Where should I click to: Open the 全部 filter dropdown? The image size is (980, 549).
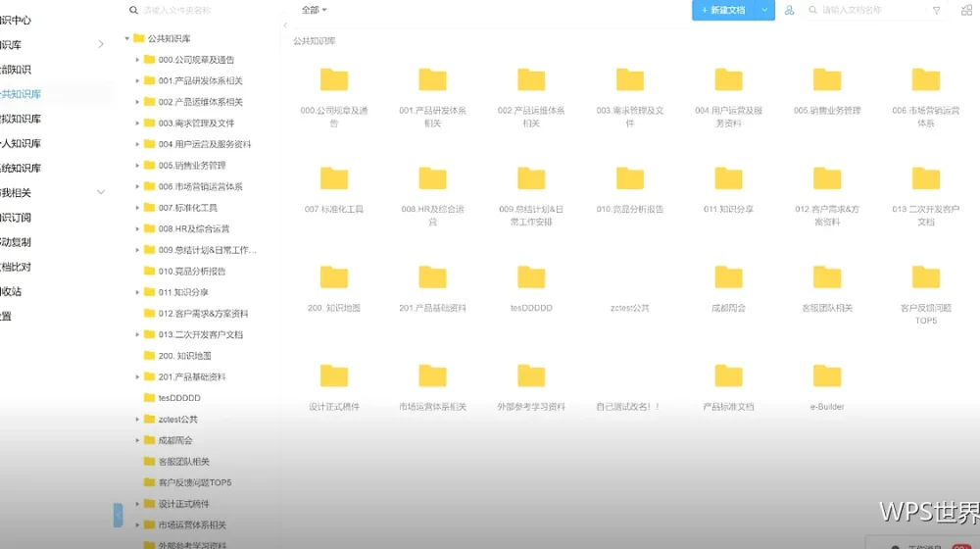click(314, 10)
